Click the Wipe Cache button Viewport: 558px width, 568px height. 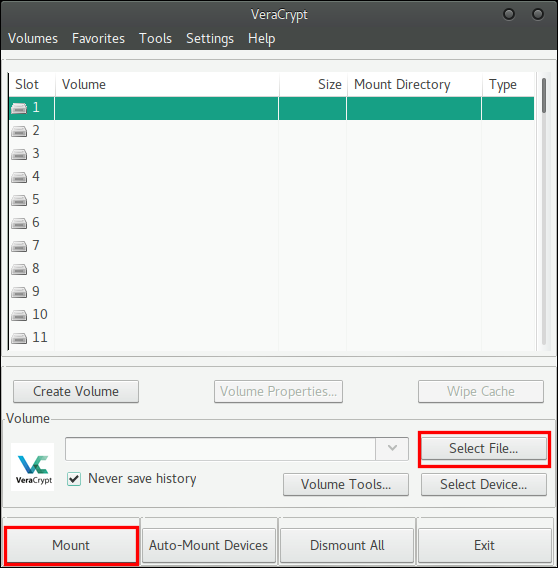click(481, 391)
